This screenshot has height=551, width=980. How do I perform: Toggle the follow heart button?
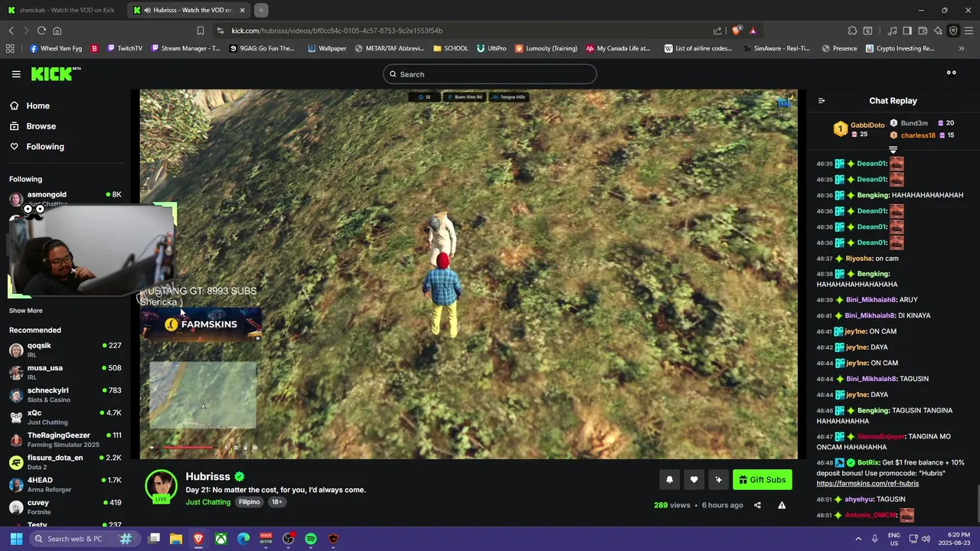(694, 480)
